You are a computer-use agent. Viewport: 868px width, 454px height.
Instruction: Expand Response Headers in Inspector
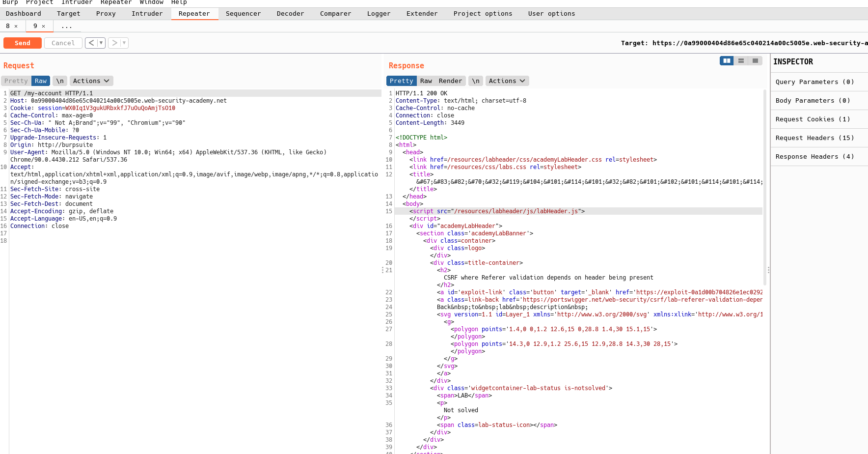coord(819,157)
